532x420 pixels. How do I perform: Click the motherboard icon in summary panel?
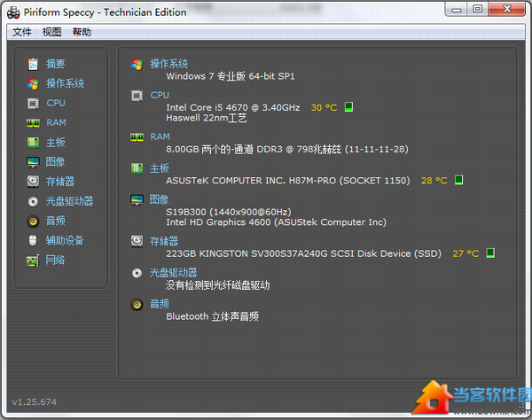click(x=137, y=168)
